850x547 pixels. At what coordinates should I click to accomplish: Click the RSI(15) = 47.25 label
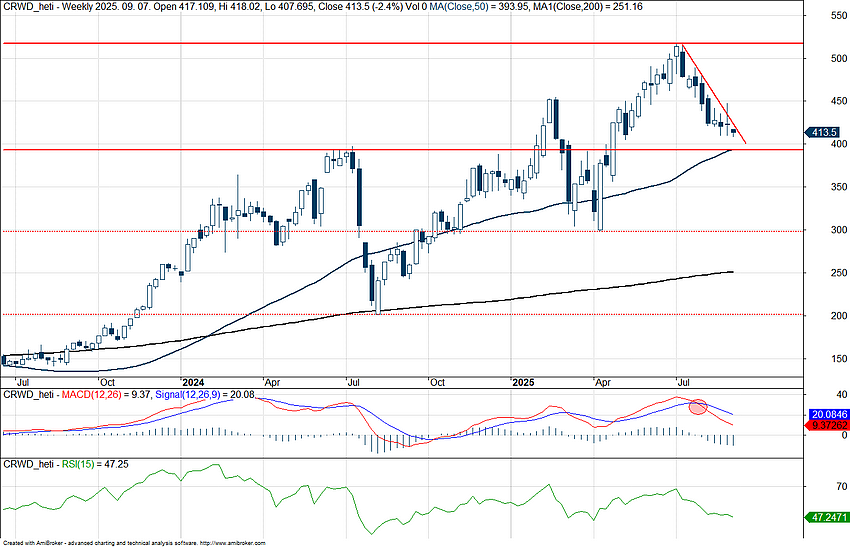point(95,464)
